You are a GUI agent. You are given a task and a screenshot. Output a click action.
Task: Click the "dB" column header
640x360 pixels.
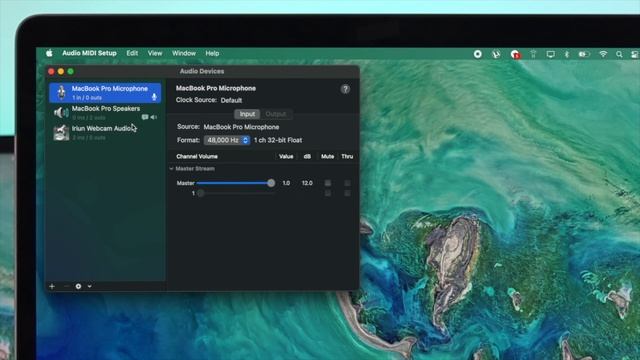(x=307, y=156)
